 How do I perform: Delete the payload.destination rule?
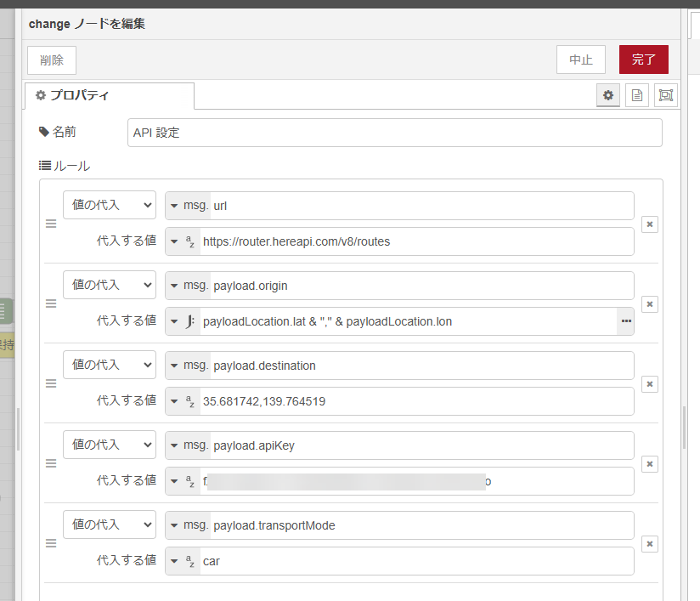pyautogui.click(x=649, y=384)
